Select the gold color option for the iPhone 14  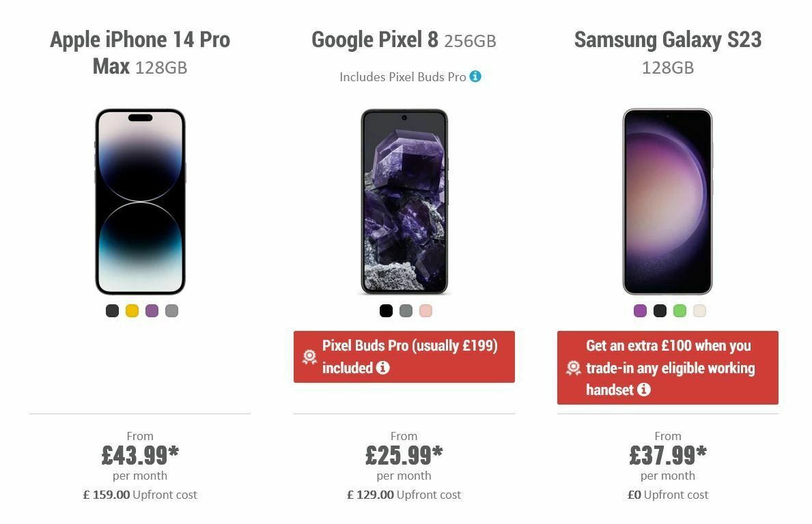coord(132,310)
